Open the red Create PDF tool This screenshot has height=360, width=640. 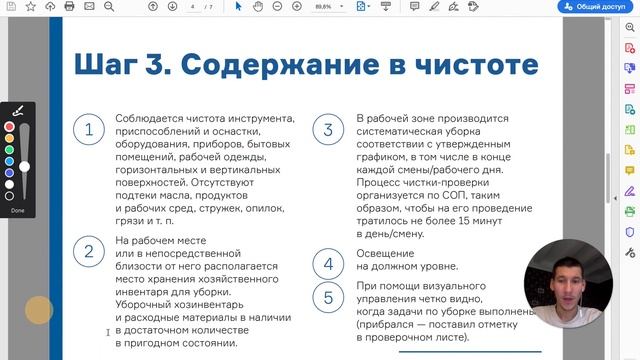coord(630,48)
